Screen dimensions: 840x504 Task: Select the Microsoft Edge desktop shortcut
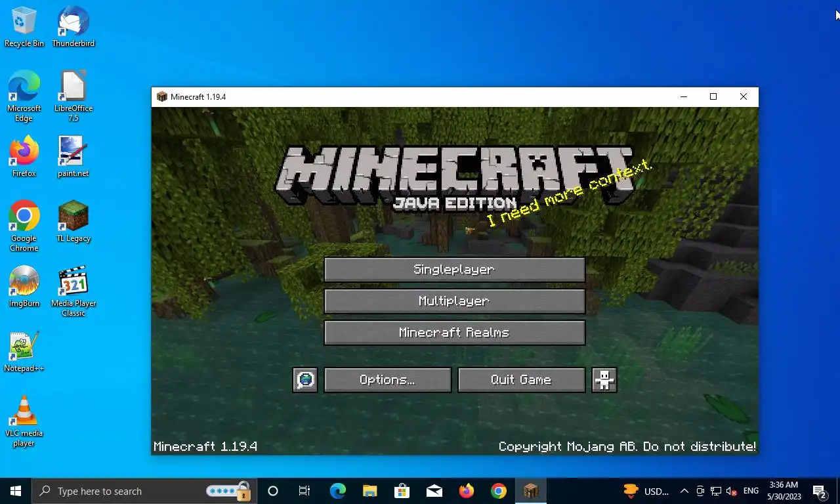click(x=24, y=96)
